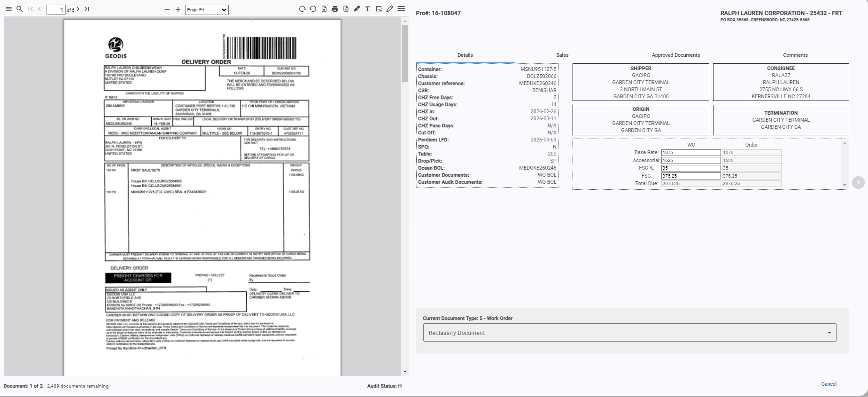Advance to the next page
This screenshot has height=397, width=868.
[78, 9]
